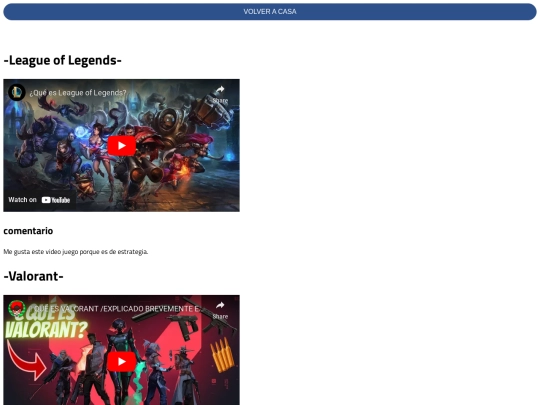
Task: Click Watch on YouTube in League video
Action: 39,200
